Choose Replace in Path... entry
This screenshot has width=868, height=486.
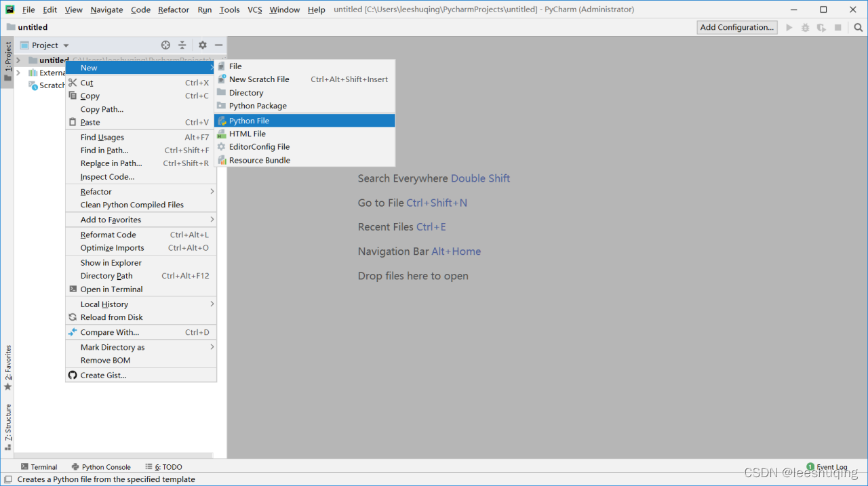coord(141,163)
